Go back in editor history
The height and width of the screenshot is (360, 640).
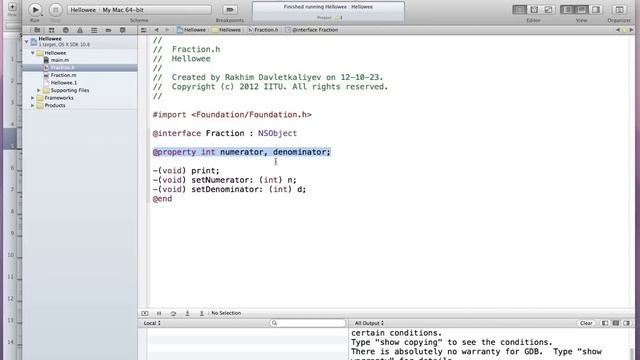point(157,30)
